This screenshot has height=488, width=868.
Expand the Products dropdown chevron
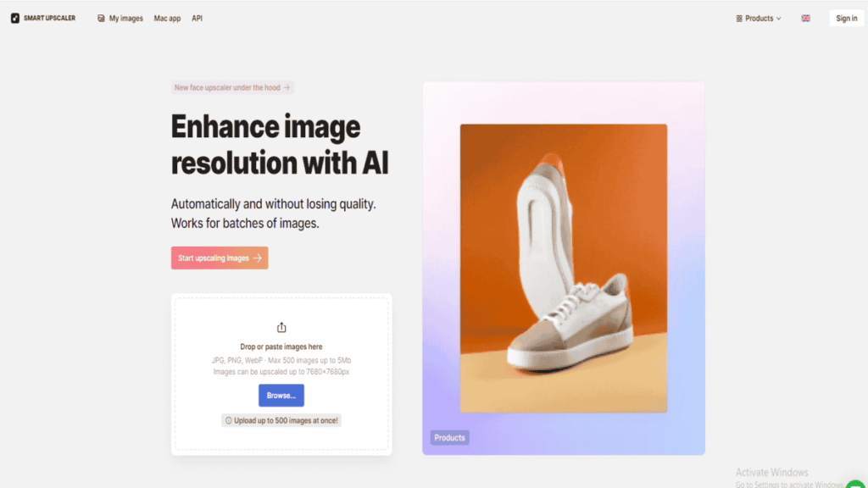coord(778,19)
